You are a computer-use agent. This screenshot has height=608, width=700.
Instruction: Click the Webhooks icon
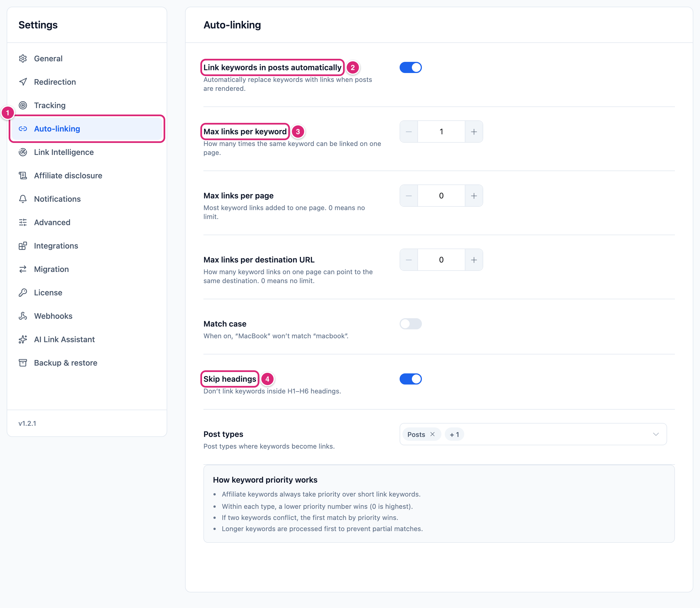tap(23, 316)
